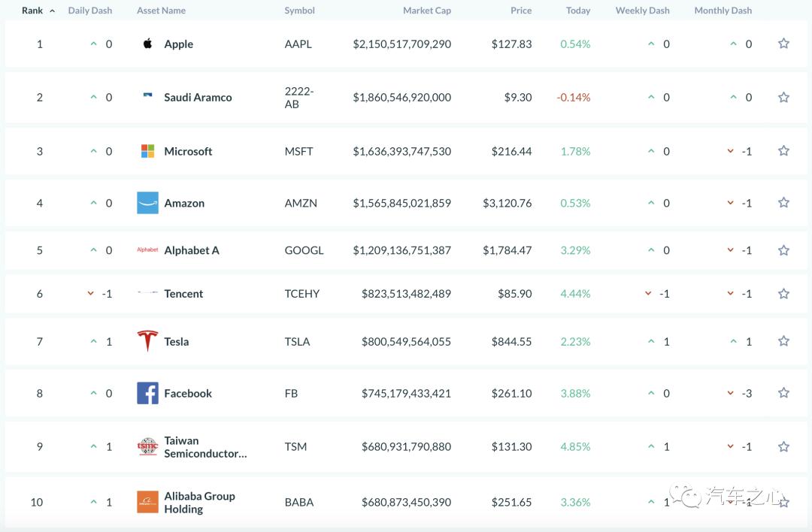Sort by the Market Cap column header
This screenshot has height=532, width=812.
coord(427,11)
